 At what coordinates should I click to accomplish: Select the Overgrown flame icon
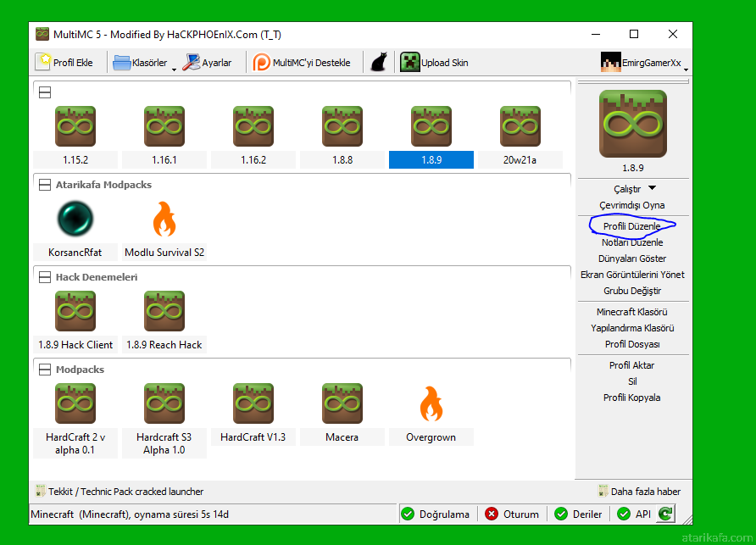[431, 403]
